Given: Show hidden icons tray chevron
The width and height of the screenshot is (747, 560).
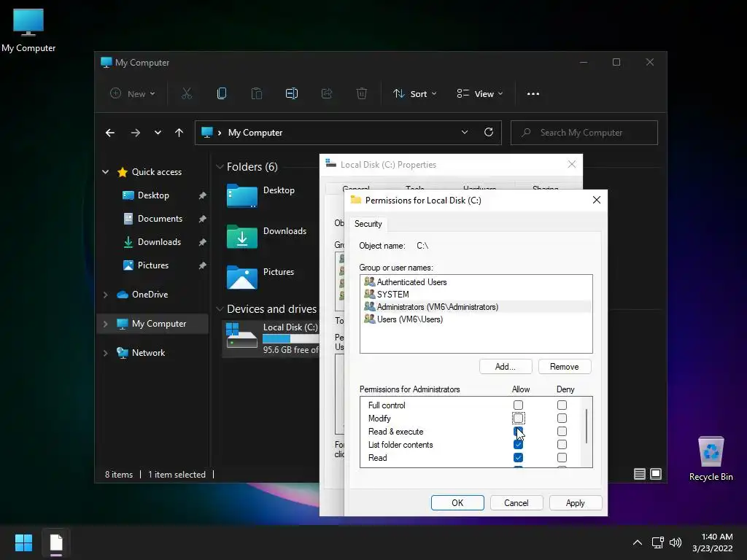Looking at the screenshot, I should [x=638, y=542].
